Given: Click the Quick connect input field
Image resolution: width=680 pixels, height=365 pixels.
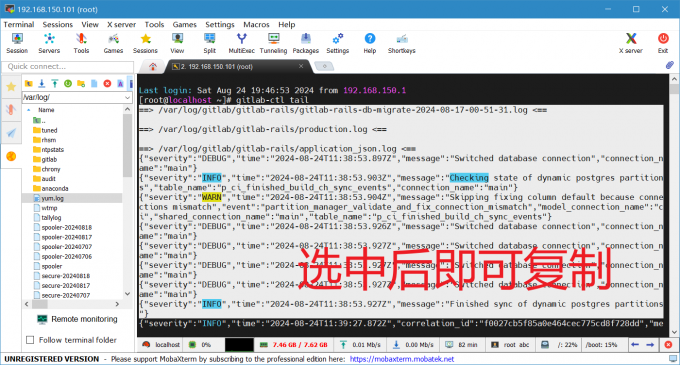Looking at the screenshot, I should pos(68,66).
